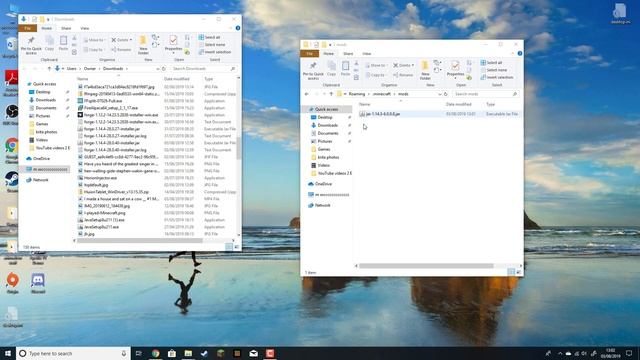Open the Move to dropdown in Downloads window
The width and height of the screenshot is (640, 360).
[95, 40]
